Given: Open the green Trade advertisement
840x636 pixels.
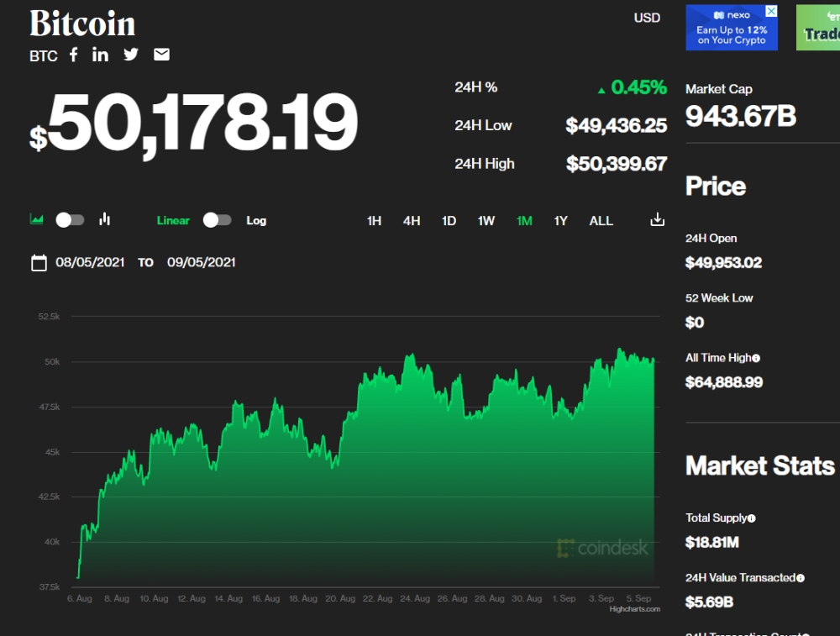Looking at the screenshot, I should pyautogui.click(x=818, y=28).
